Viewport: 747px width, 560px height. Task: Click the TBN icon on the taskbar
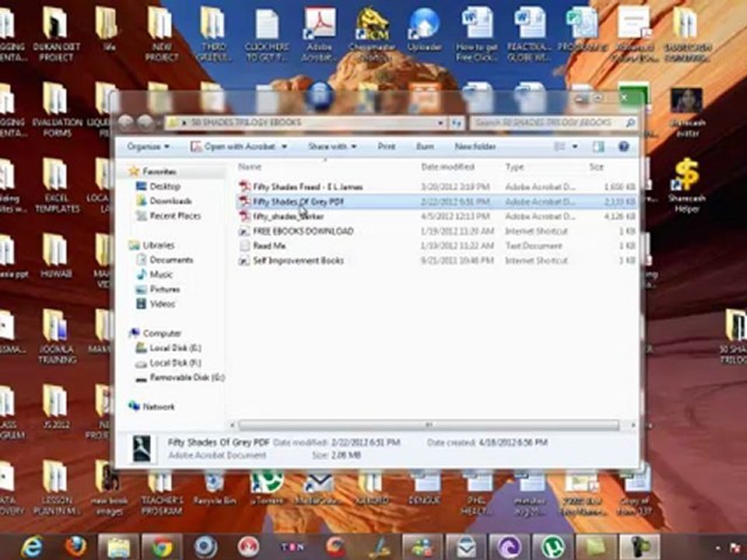coord(292,547)
